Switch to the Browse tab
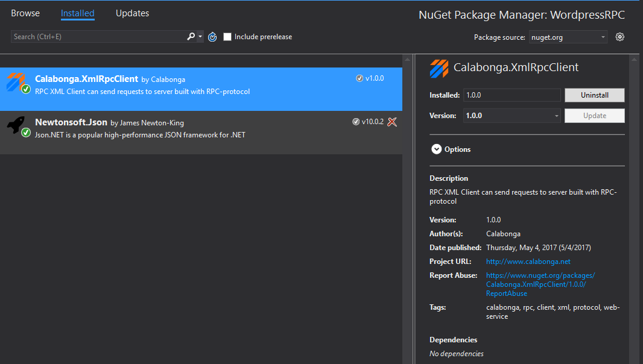Screen dimensions: 643x364 [25, 13]
